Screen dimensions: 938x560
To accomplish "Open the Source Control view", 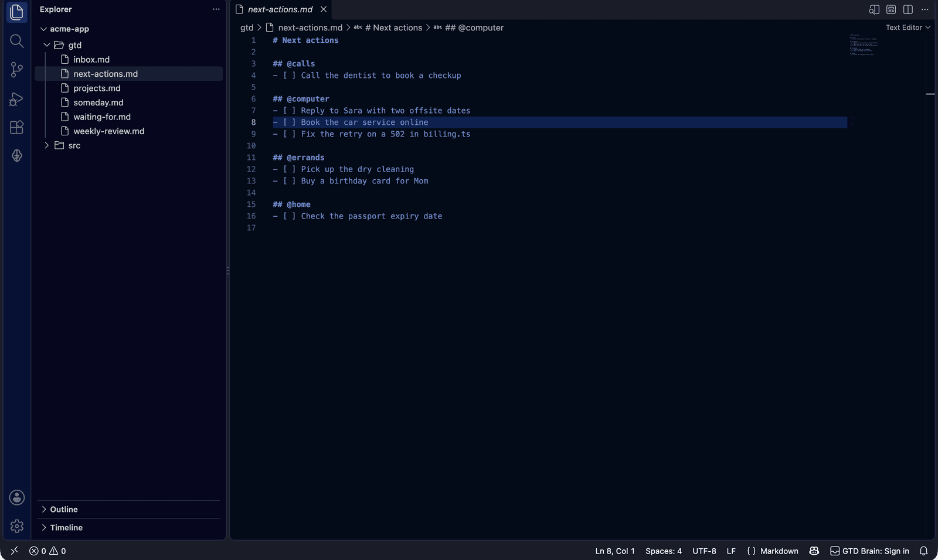I will pyautogui.click(x=16, y=70).
